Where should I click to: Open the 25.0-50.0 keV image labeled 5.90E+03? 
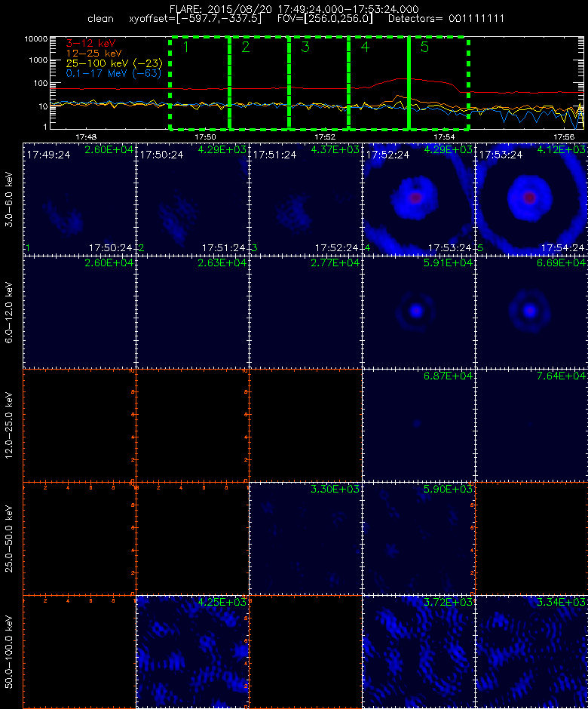coord(418,539)
